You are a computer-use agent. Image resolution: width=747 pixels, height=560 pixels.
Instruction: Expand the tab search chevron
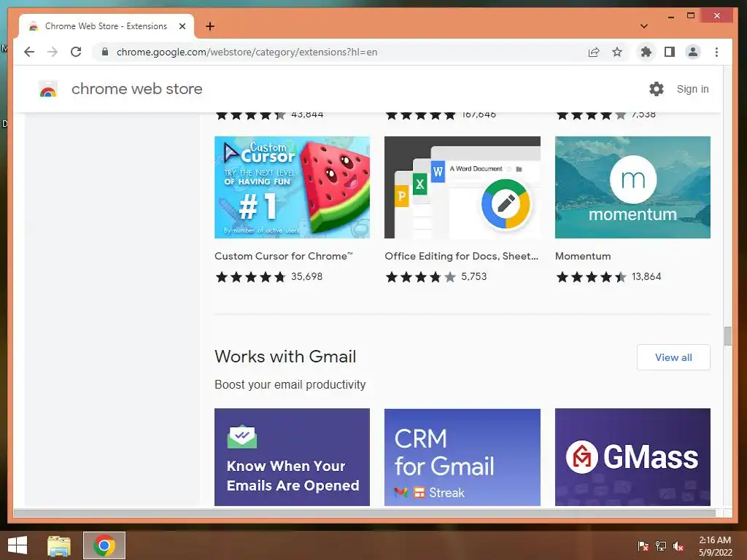point(643,26)
